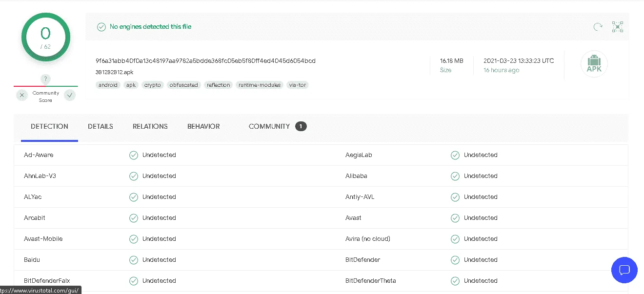The height and width of the screenshot is (294, 644).
Task: Click ALYac undetected check icon
Action: 134,197
